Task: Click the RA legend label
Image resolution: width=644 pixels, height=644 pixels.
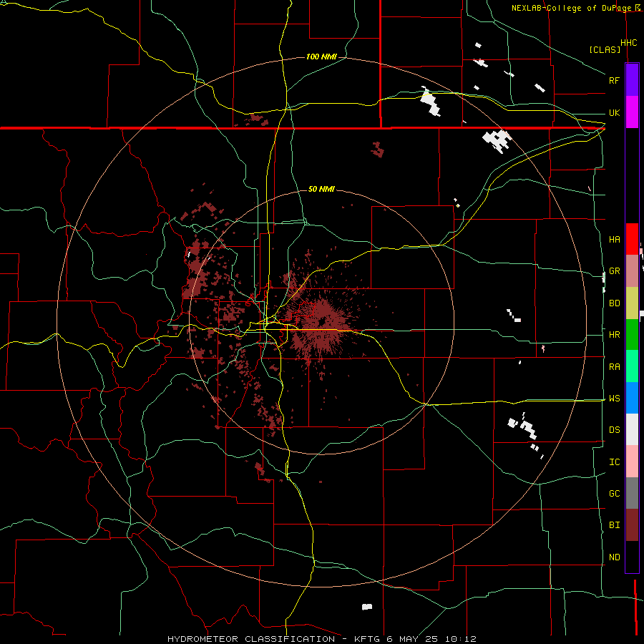Action: tap(614, 366)
